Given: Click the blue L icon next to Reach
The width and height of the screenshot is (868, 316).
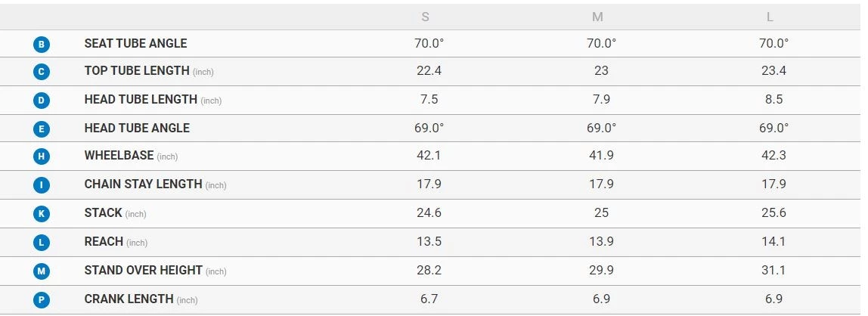Looking at the screenshot, I should click(x=42, y=243).
